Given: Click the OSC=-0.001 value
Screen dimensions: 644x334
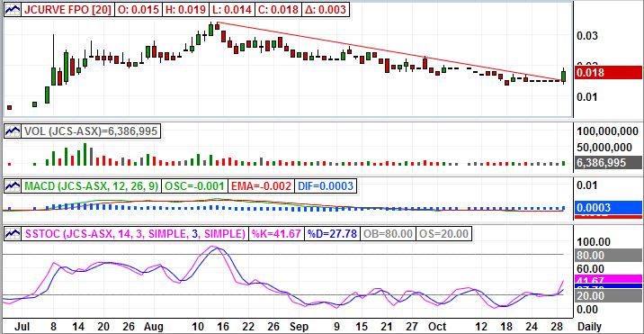Looking at the screenshot, I should [194, 186].
